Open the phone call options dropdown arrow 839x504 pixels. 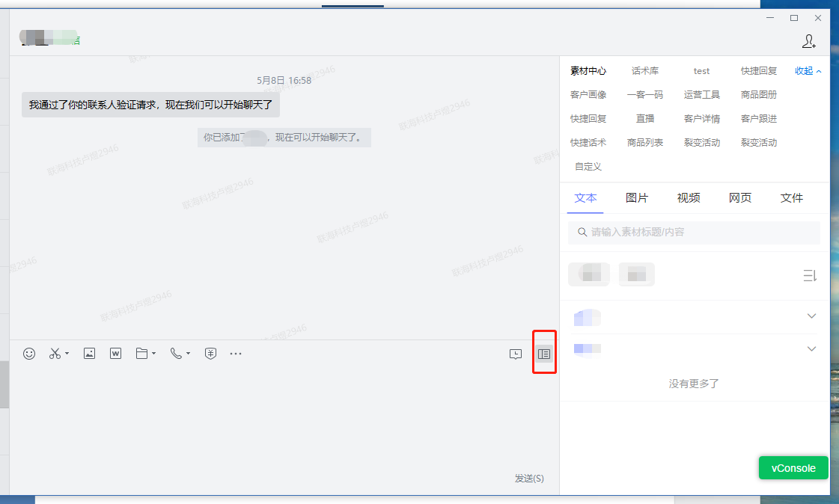pos(189,354)
